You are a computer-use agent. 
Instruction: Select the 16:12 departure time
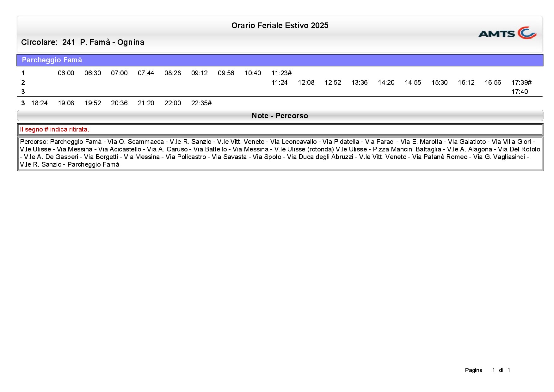(x=466, y=83)
